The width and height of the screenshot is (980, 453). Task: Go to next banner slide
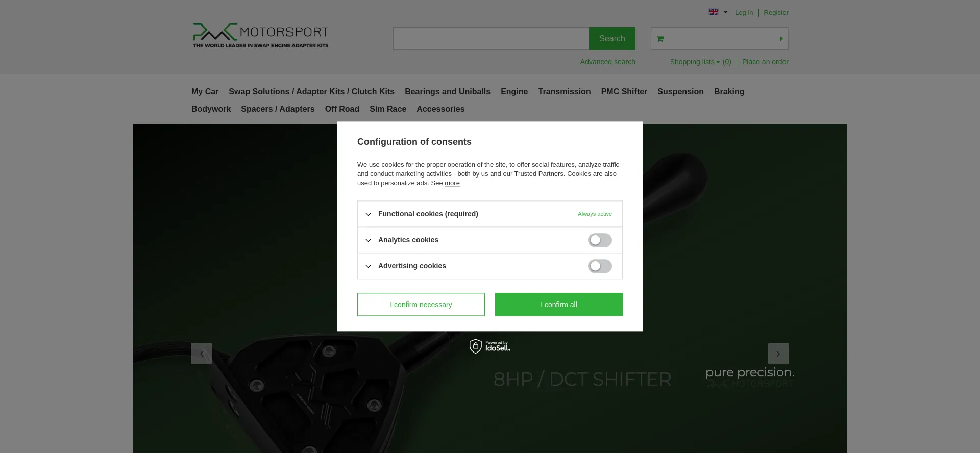coord(778,354)
